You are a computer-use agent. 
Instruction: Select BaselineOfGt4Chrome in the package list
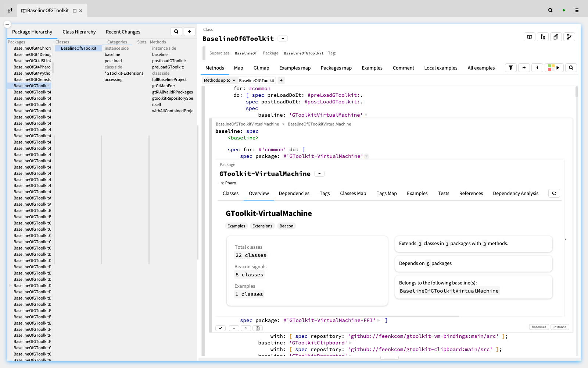pos(32,48)
